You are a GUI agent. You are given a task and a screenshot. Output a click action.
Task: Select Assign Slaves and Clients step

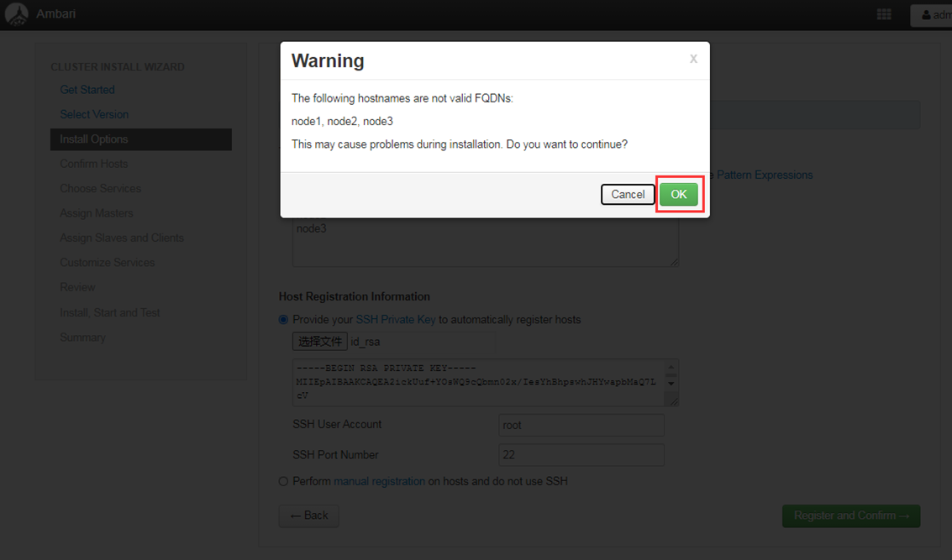pos(122,238)
